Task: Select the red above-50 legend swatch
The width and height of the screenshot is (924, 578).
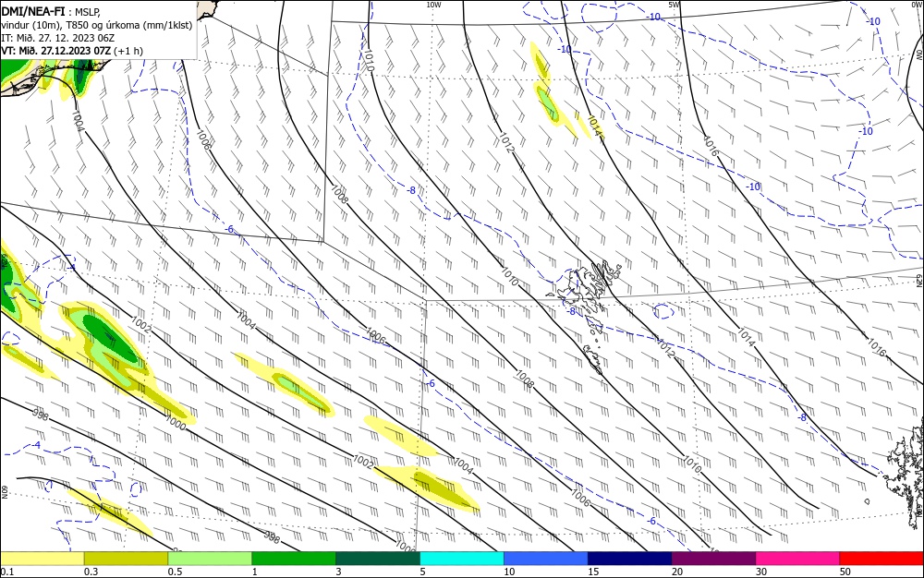Action: click(x=881, y=559)
